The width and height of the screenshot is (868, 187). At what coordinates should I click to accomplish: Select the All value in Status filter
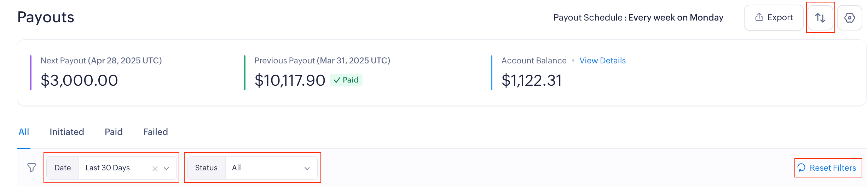tap(236, 168)
